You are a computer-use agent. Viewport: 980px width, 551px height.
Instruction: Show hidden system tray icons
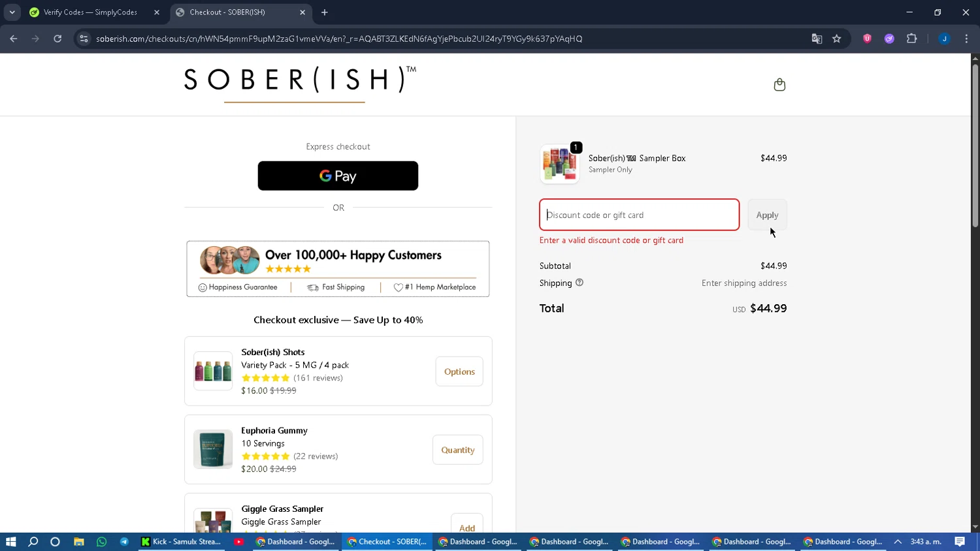tap(898, 542)
